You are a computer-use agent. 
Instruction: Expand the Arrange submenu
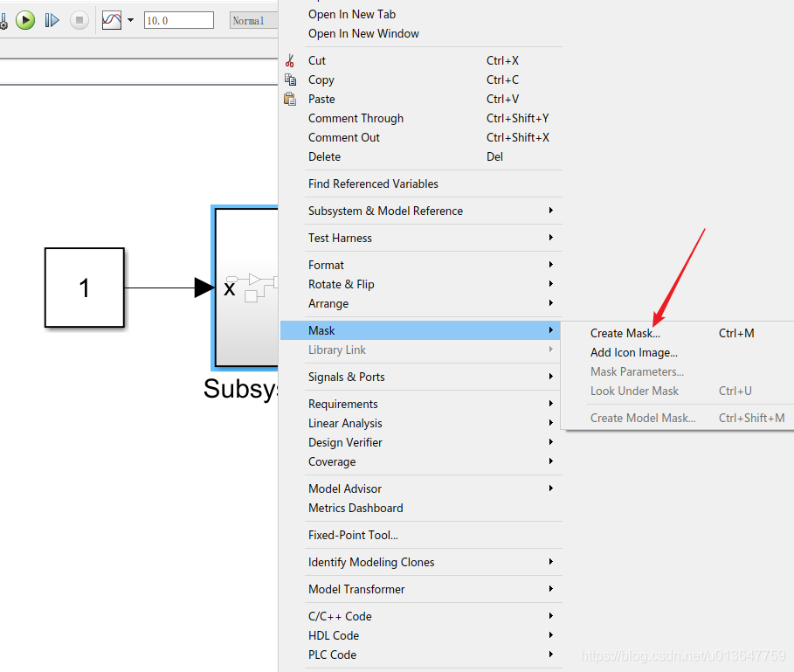tap(420, 303)
